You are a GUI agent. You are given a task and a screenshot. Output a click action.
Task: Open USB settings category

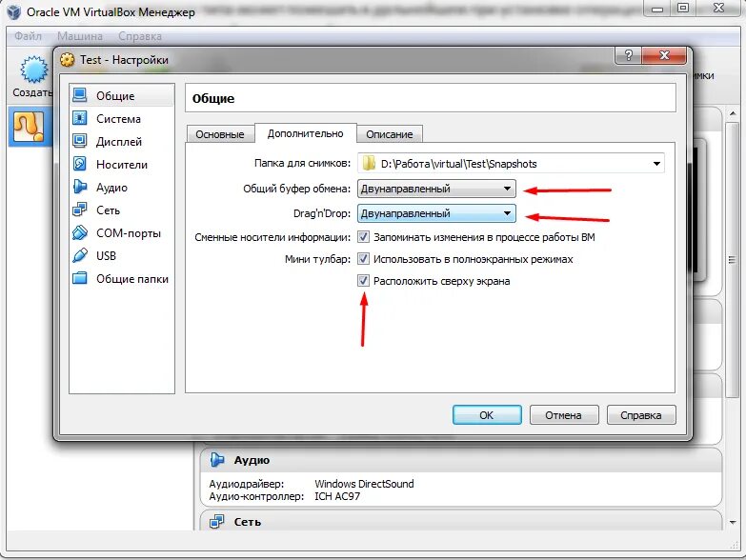click(122, 256)
